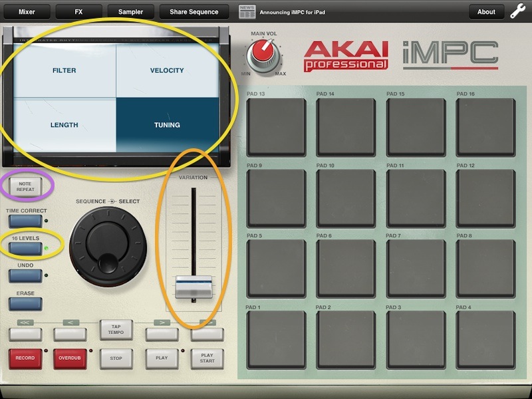Hit Pad 4

pyautogui.click(x=486, y=340)
